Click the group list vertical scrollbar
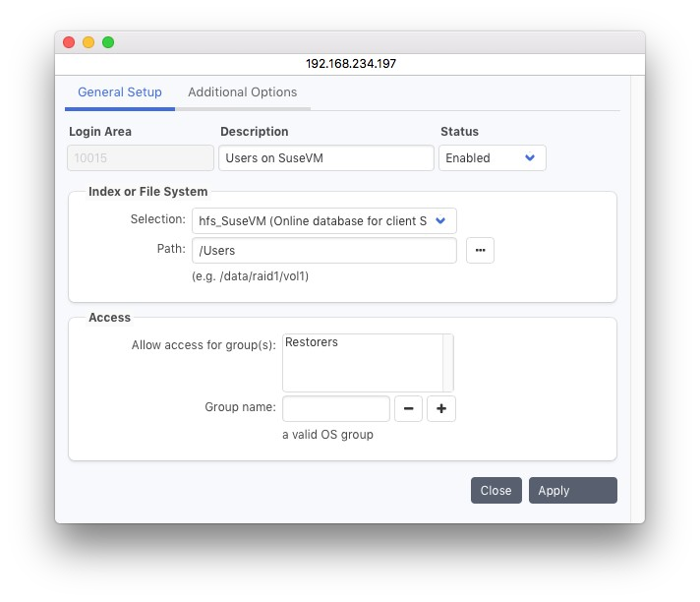 448,363
